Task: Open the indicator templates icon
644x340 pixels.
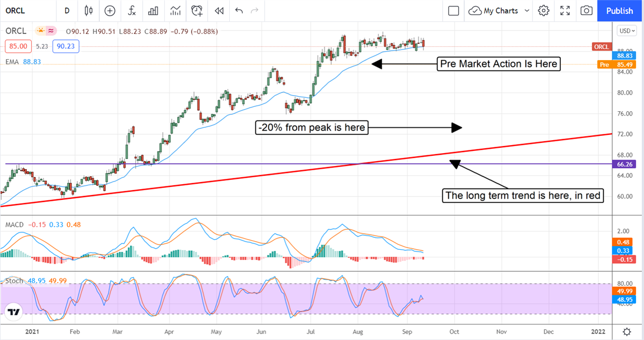Action: tap(175, 11)
